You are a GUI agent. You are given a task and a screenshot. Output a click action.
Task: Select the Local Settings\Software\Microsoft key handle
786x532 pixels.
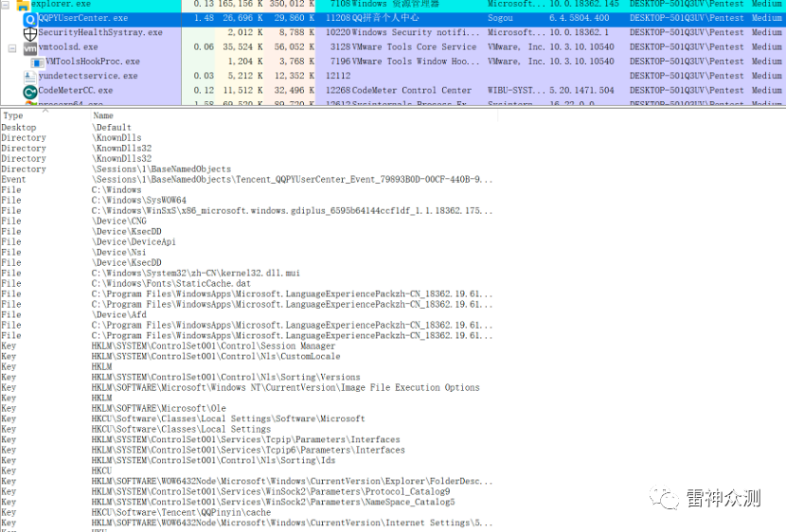click(228, 418)
